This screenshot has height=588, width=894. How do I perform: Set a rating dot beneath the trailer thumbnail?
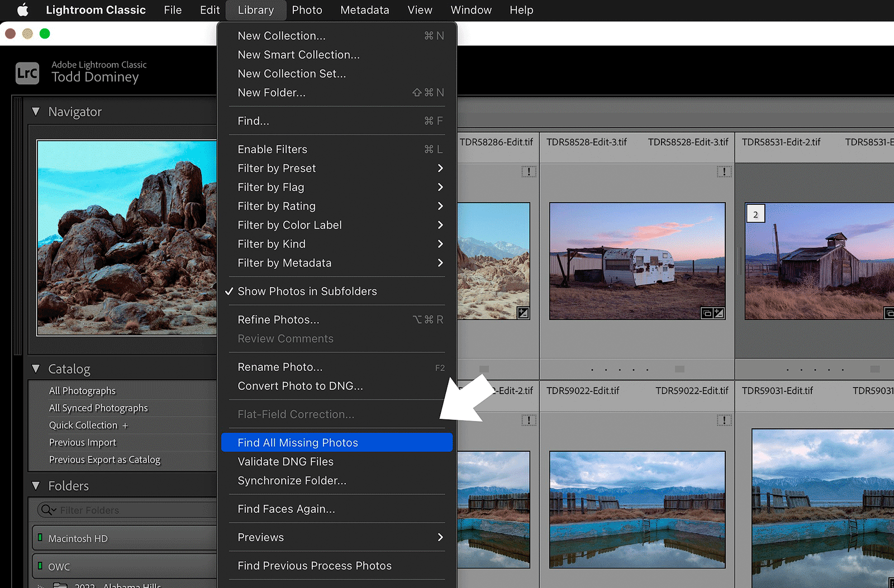[592, 369]
